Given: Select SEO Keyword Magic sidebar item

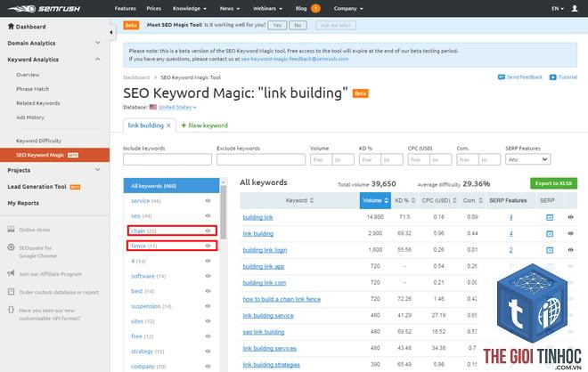Looking at the screenshot, I should 54,155.
